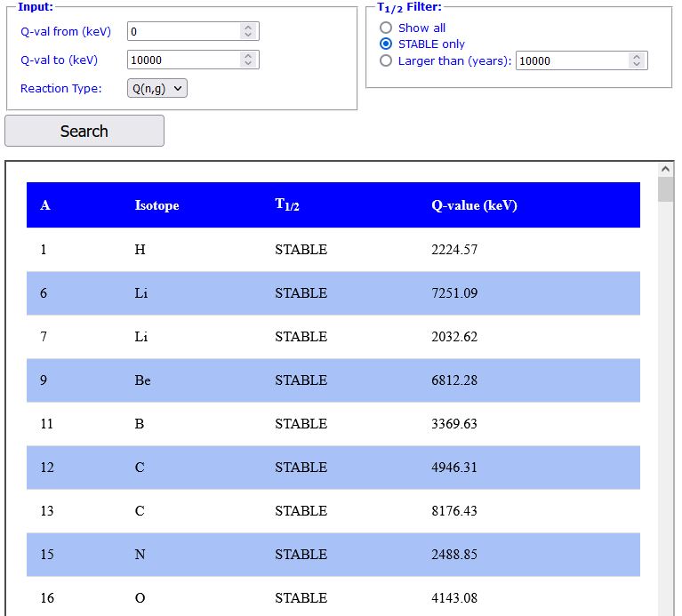Choose Larger than (years) filter option
Viewport: 682px width, 616px height.
386,60
